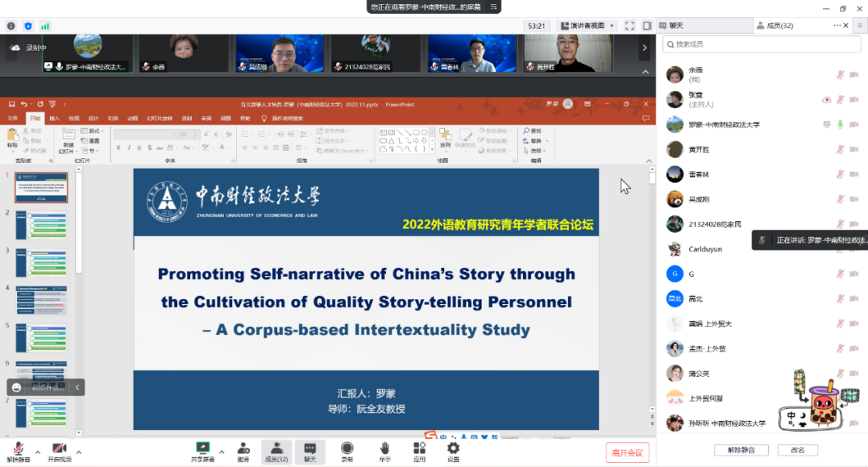The height and width of the screenshot is (467, 868).
Task: Collapse the video strip with the up chevron
Action: [x=646, y=72]
